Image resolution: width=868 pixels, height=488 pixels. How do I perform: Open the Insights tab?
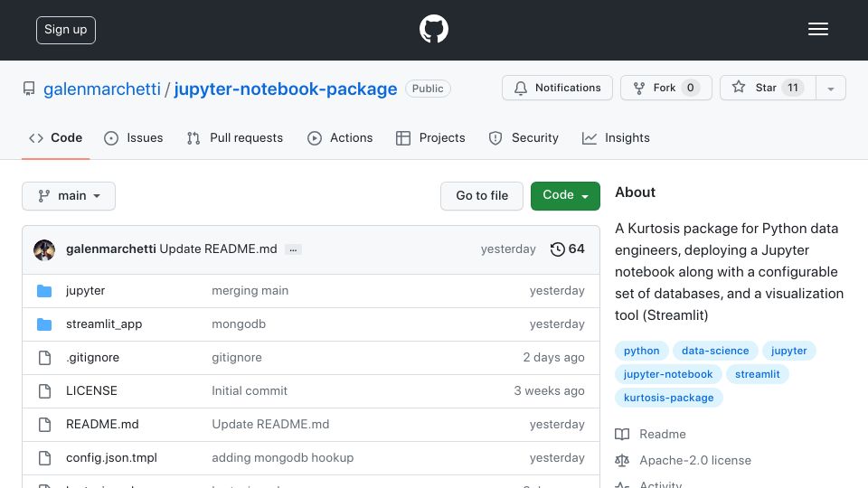pyautogui.click(x=616, y=137)
